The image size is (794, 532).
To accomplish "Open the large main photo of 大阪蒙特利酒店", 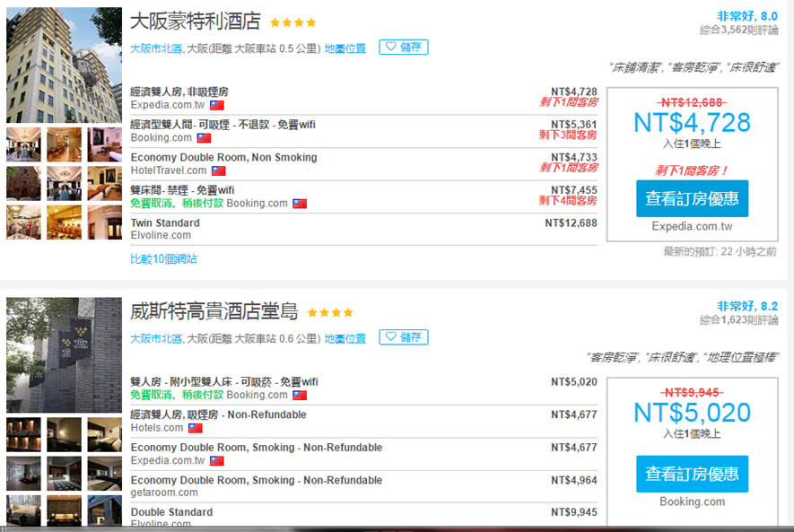I will 64,65.
